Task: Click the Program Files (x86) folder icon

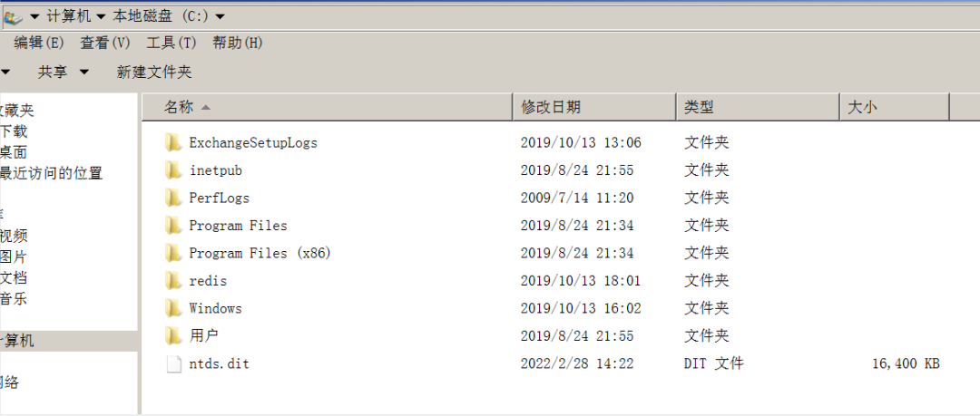Action: coord(173,253)
